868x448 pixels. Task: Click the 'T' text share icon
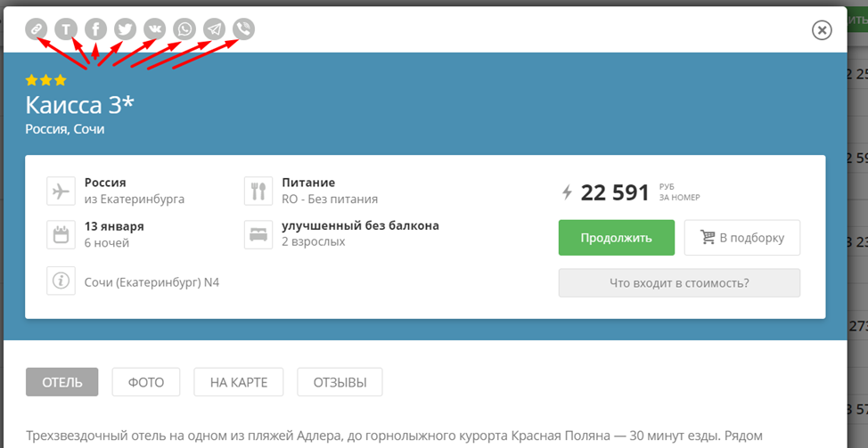tap(66, 29)
